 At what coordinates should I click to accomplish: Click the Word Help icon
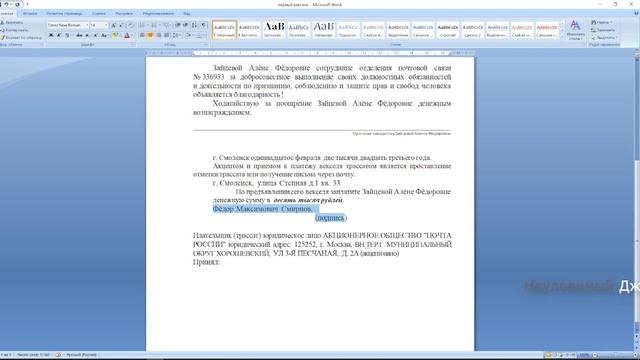(x=636, y=13)
